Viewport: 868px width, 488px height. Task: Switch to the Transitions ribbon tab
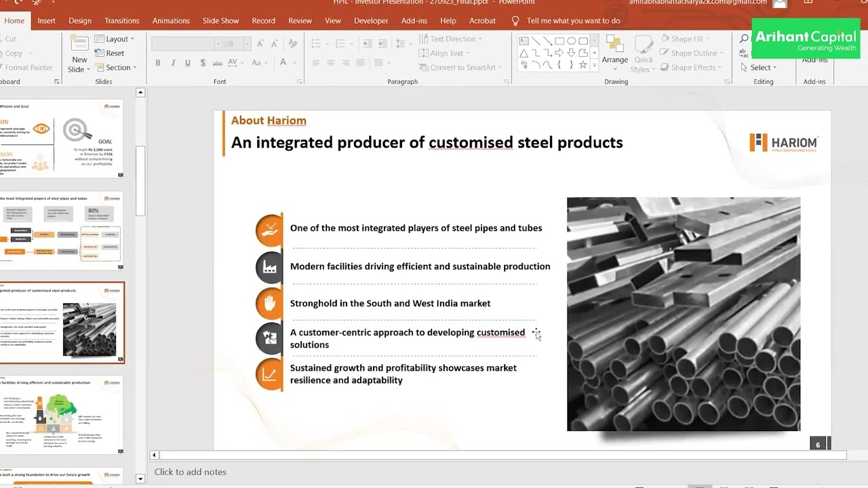coord(122,20)
